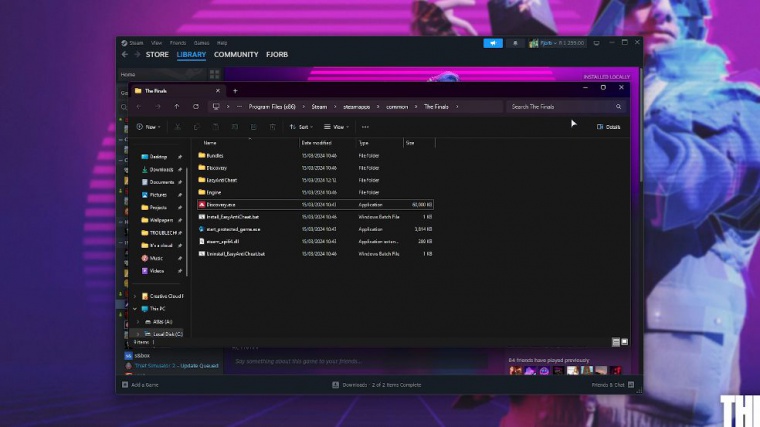Open the Discovery.exe application file
Screen dimensions: 760x427
(x=222, y=204)
